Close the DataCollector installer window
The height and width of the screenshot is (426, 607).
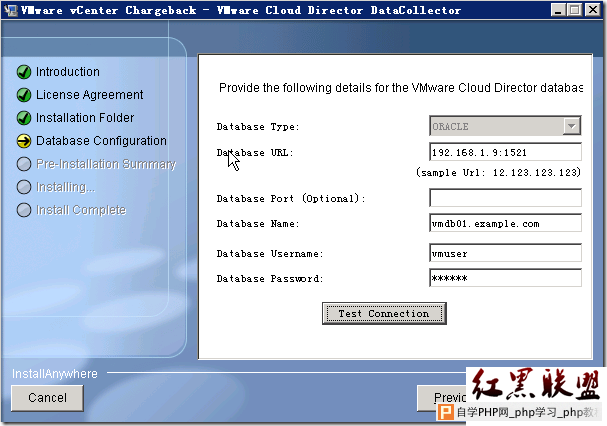coord(593,10)
